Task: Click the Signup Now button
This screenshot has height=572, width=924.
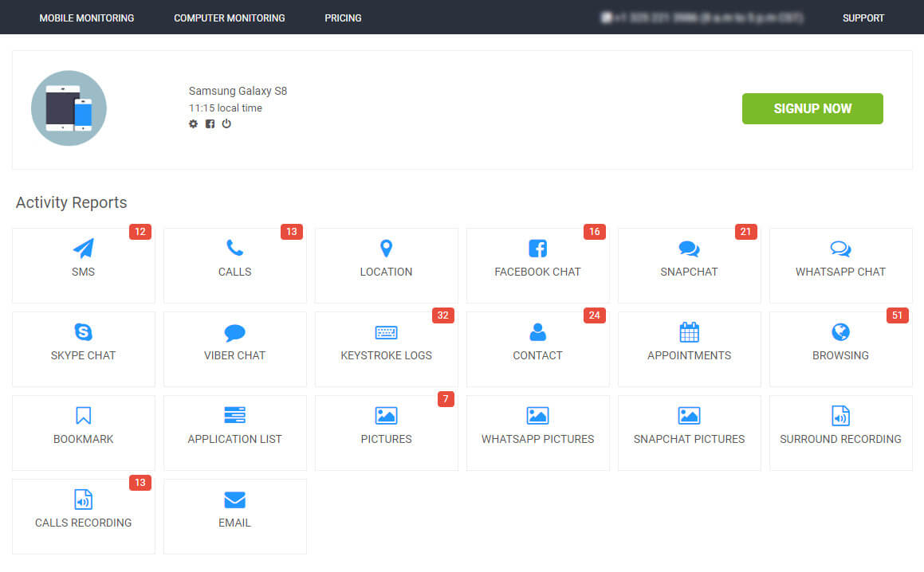Action: 812,108
